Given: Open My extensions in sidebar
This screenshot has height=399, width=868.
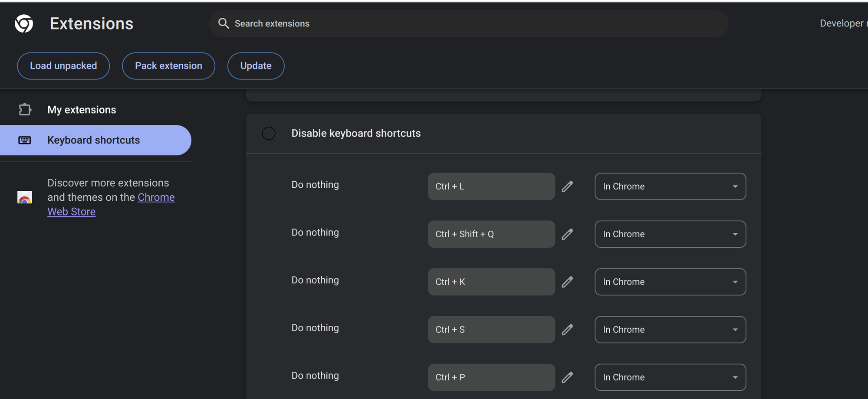Looking at the screenshot, I should tap(82, 110).
